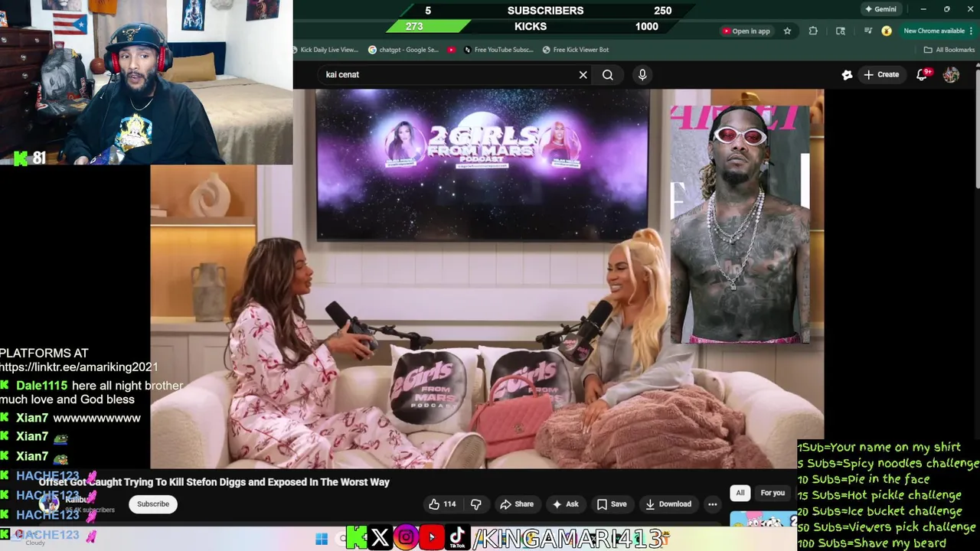Click New Chrome available update button
This screenshot has height=551, width=980.
(x=939, y=31)
